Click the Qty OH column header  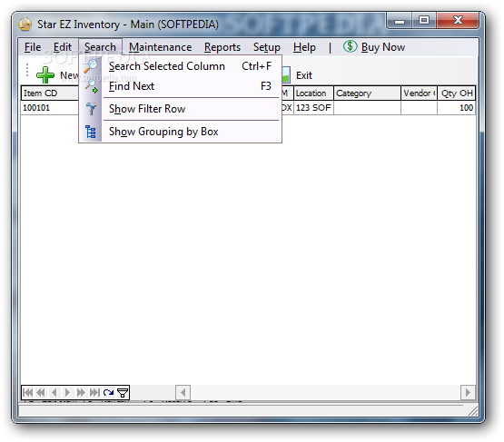point(457,93)
